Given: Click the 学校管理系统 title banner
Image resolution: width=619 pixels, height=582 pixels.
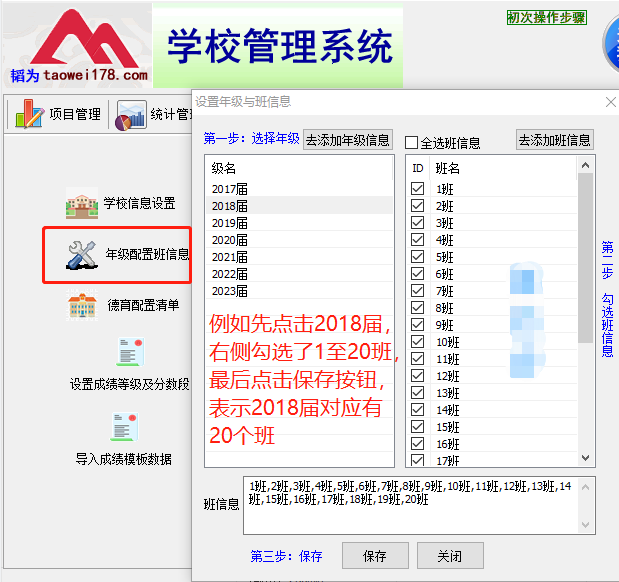Looking at the screenshot, I should [278, 45].
